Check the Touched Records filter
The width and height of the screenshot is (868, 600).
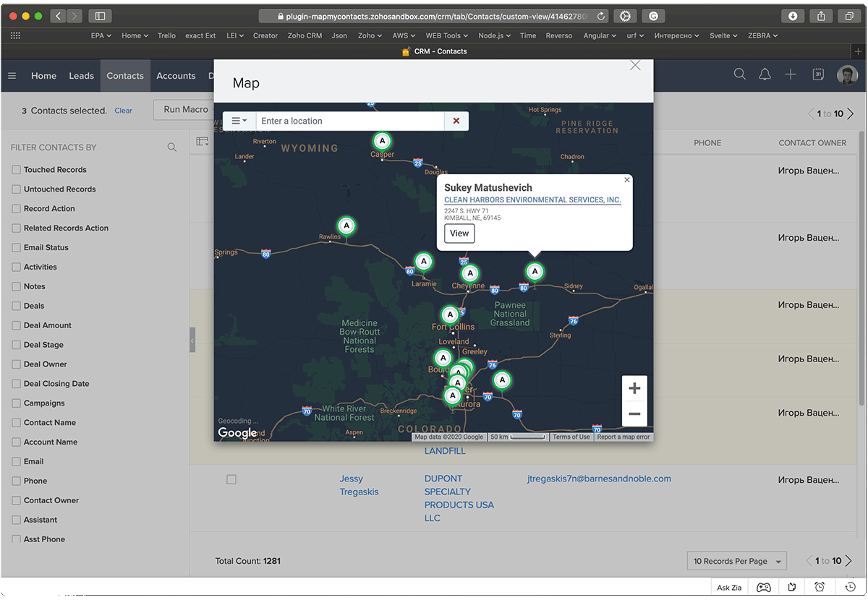(16, 170)
